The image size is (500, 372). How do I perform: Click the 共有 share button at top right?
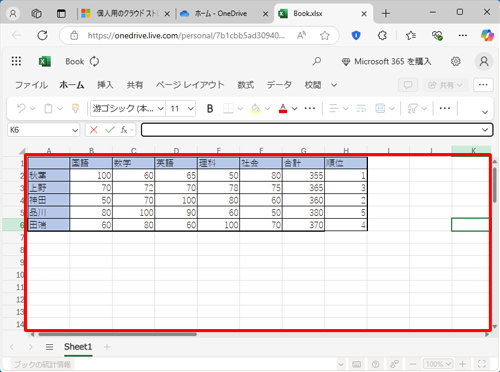coord(446,85)
